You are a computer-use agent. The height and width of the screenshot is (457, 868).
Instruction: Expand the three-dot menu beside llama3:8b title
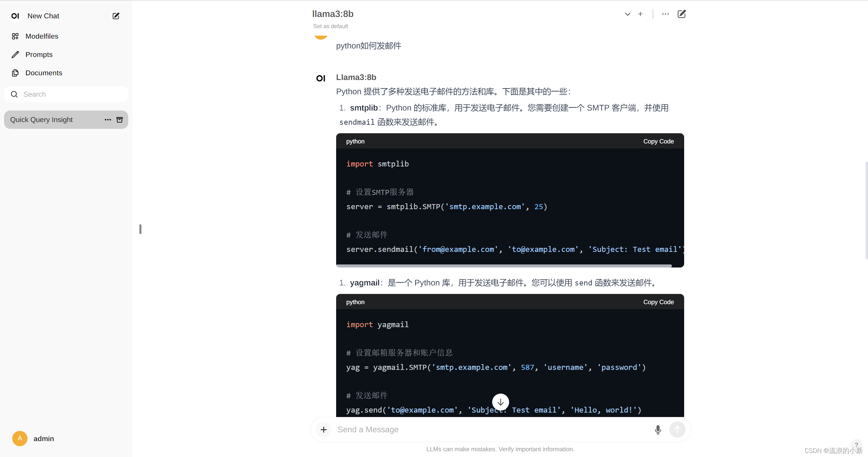665,14
